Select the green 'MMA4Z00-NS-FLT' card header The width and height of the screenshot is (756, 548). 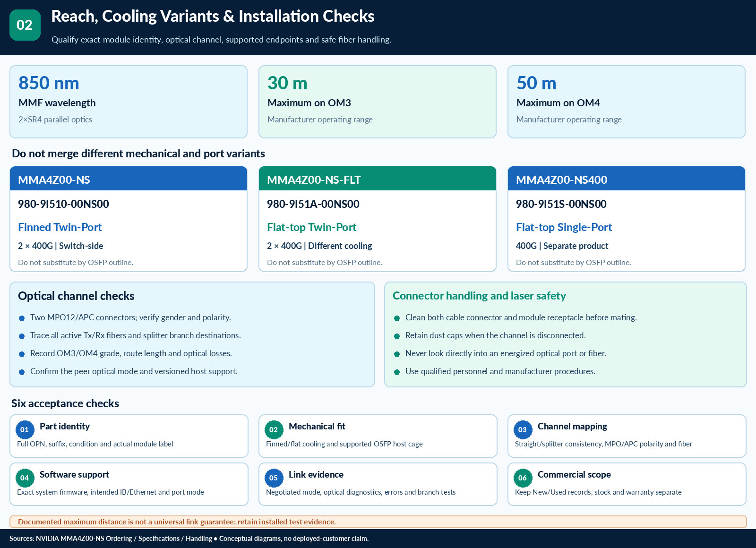pyautogui.click(x=378, y=179)
